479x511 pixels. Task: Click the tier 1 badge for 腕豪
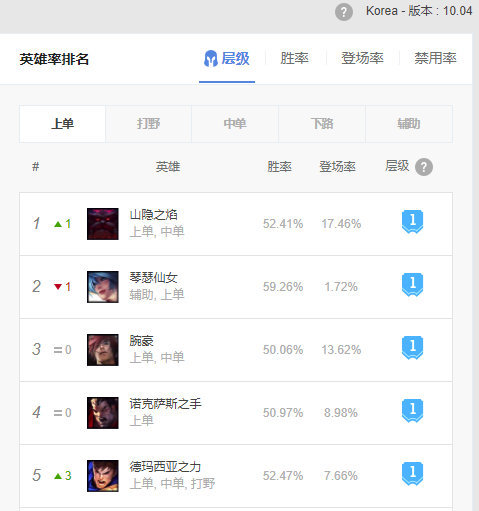(x=412, y=348)
